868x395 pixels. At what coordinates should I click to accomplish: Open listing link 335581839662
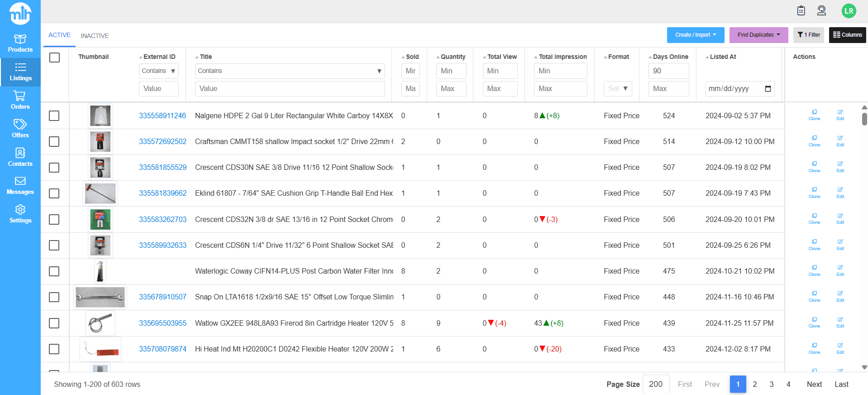tap(162, 193)
